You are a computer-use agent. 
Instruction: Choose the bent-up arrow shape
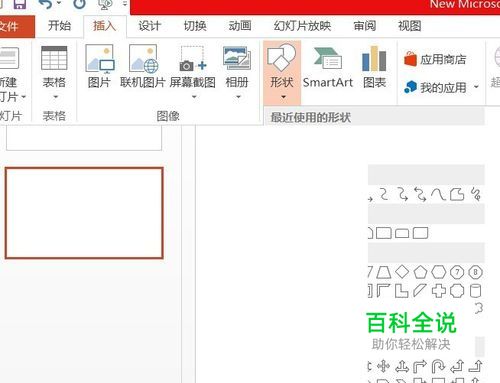(475, 366)
